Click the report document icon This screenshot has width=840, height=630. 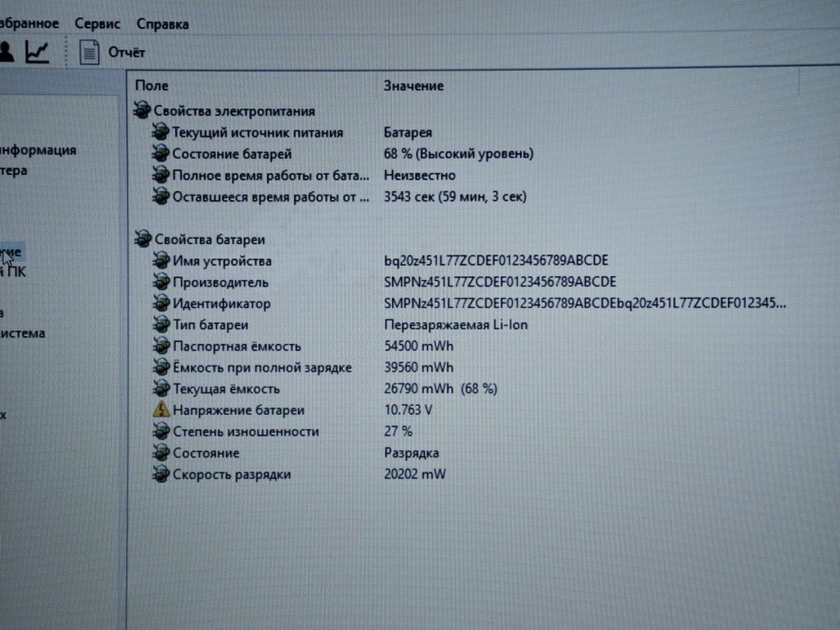pos(89,52)
